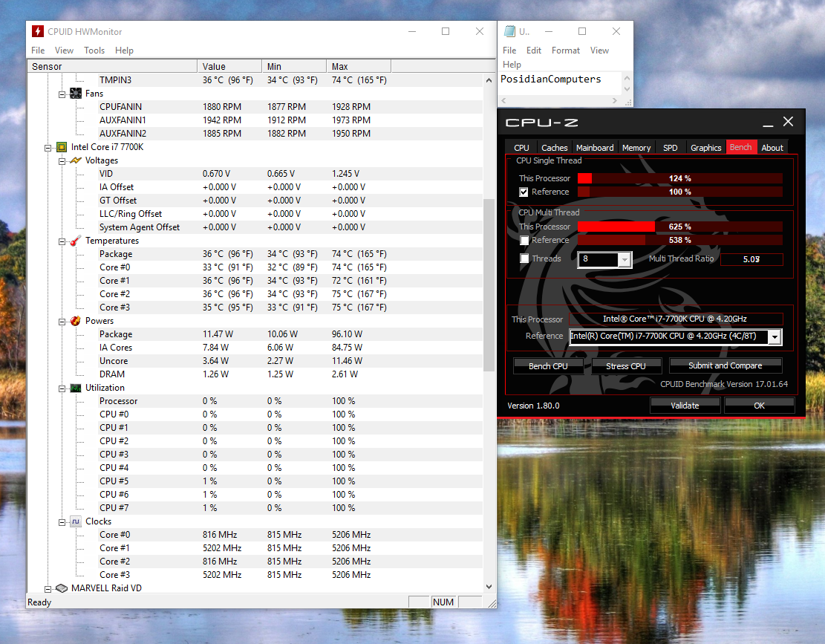Click the Fans category icon
Image resolution: width=825 pixels, height=644 pixels.
(x=76, y=94)
